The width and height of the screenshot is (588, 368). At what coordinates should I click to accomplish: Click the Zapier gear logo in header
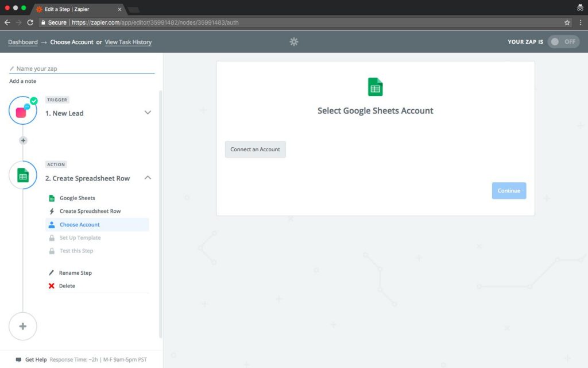click(294, 41)
